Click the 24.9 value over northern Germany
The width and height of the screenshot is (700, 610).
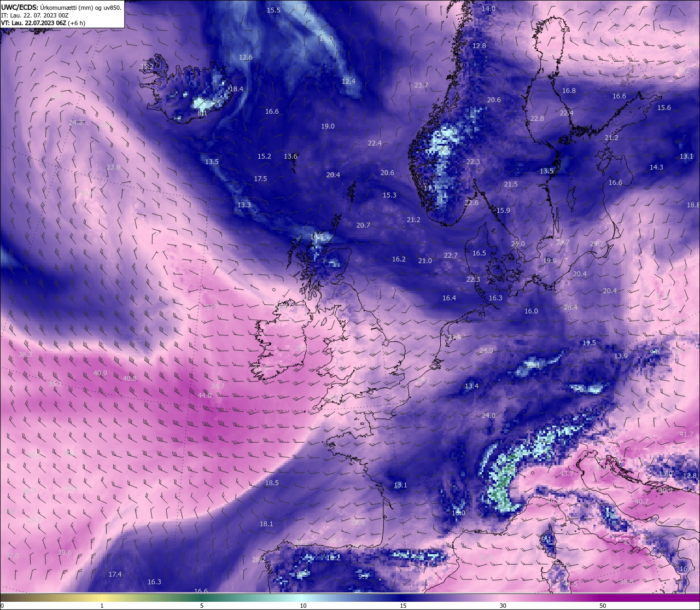486,351
